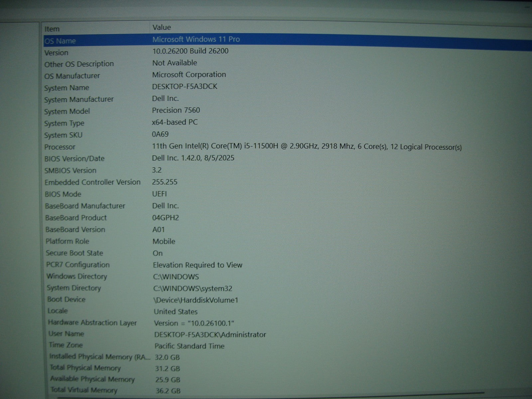Select the System SKU row
Screen dimensions: 532x399
(64, 135)
